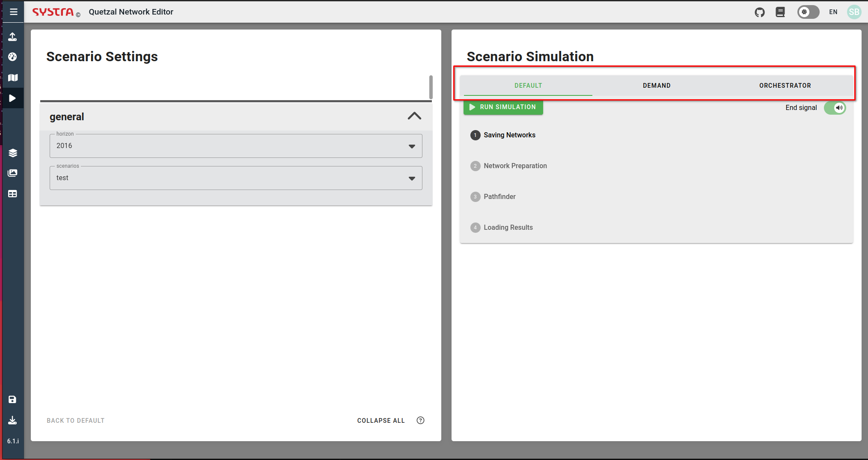The width and height of the screenshot is (868, 460).
Task: Click the help question mark icon
Action: tap(421, 420)
